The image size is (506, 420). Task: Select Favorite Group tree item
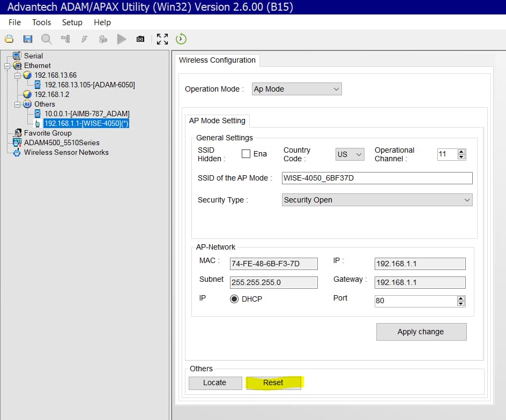pyautogui.click(x=48, y=133)
